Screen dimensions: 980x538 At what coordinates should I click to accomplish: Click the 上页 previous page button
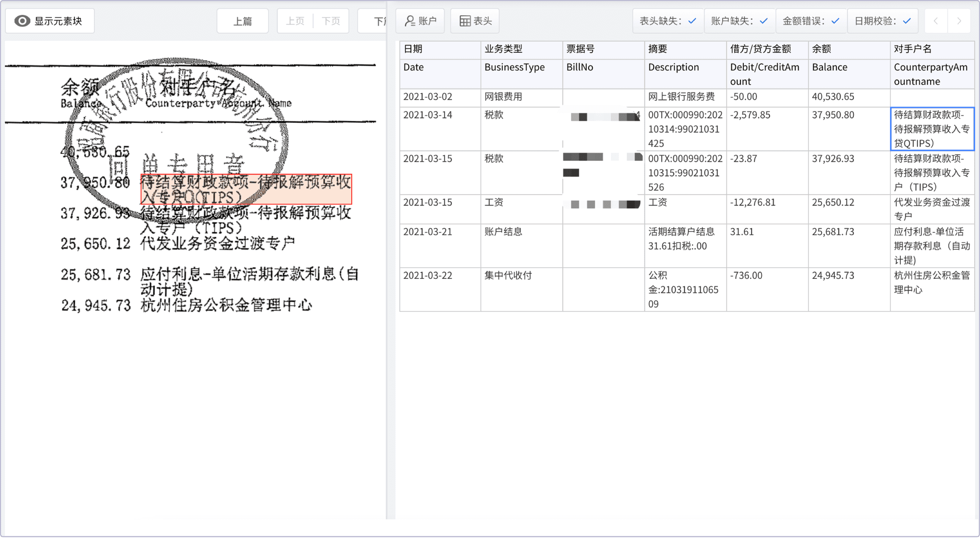coord(295,21)
